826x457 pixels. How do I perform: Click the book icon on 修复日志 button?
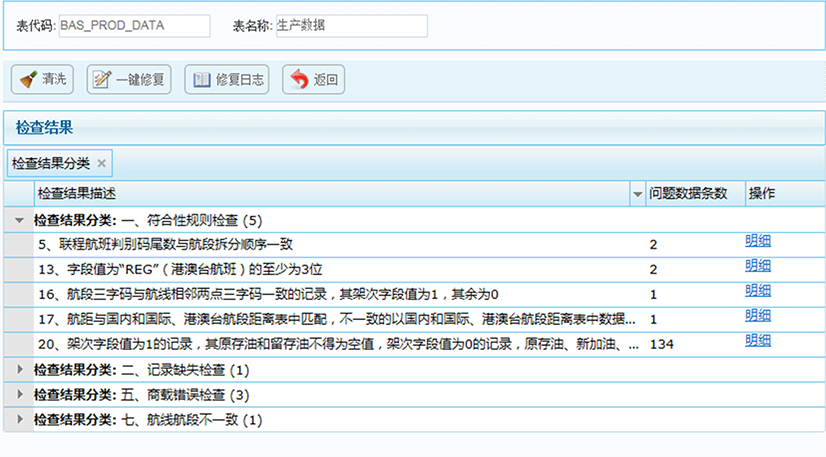point(201,80)
